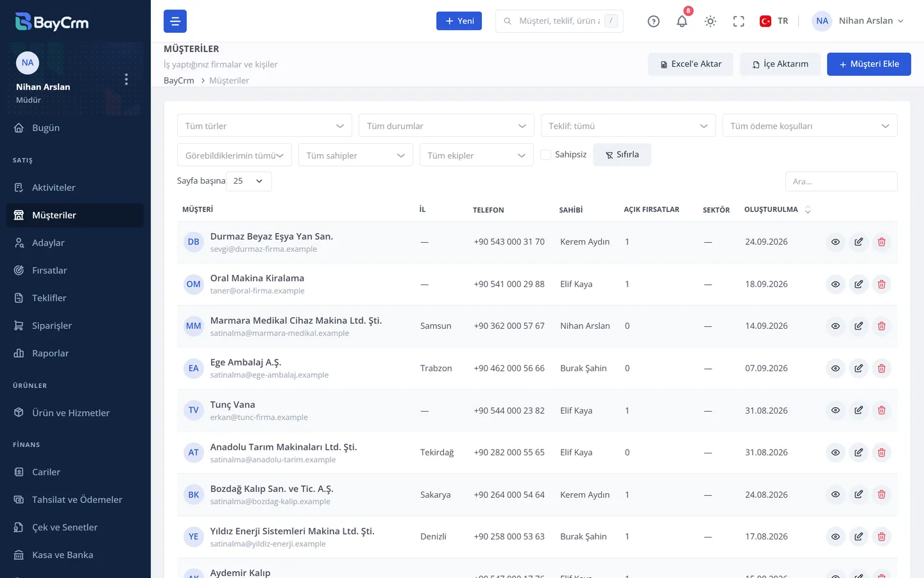Viewport: 924px width, 578px height.
Task: Click the Turkish flag language selector
Action: (x=774, y=21)
